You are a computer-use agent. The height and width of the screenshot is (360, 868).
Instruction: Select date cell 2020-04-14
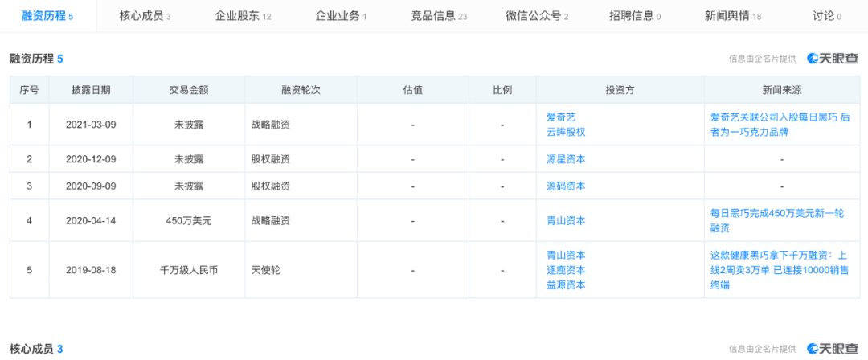point(91,220)
